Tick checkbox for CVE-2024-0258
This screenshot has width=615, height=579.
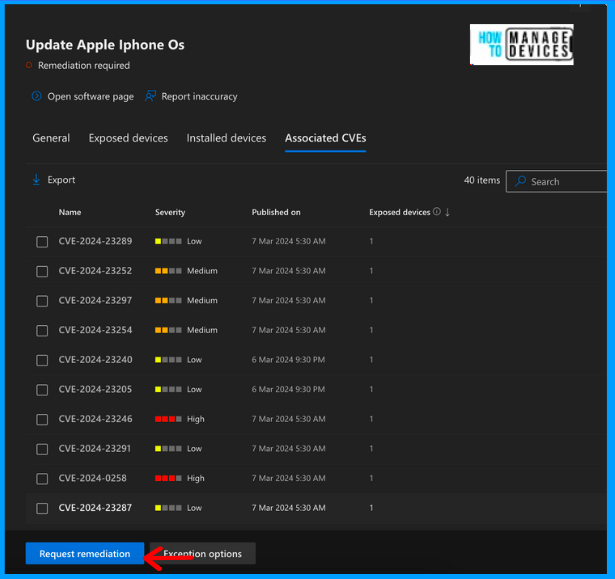click(42, 479)
